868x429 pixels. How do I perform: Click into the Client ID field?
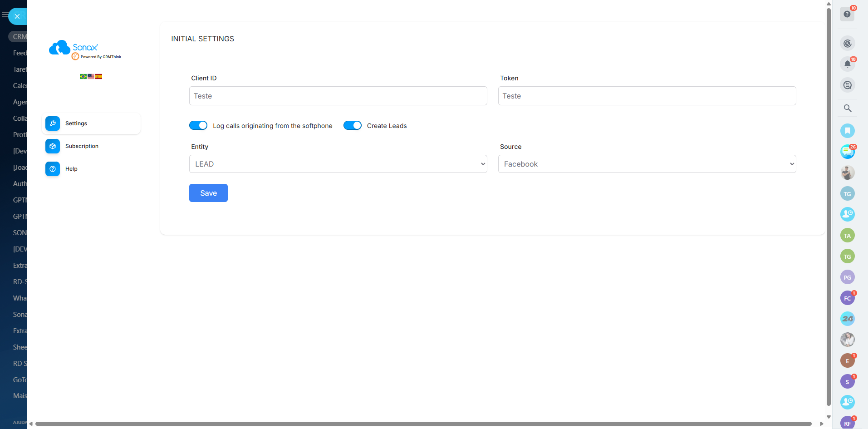[338, 96]
